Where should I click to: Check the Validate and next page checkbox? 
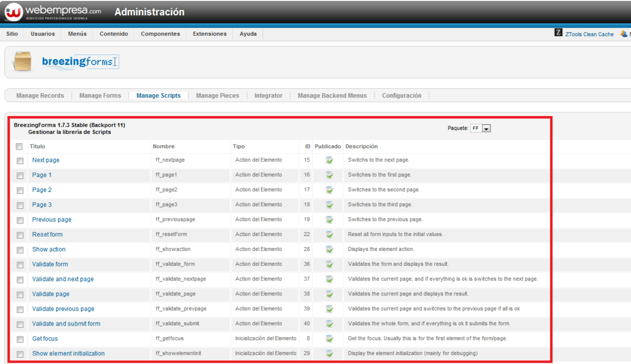point(20,280)
